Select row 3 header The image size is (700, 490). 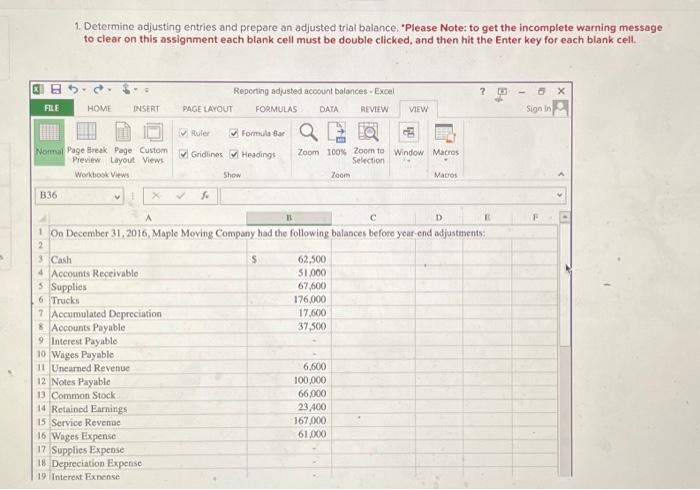(x=42, y=259)
